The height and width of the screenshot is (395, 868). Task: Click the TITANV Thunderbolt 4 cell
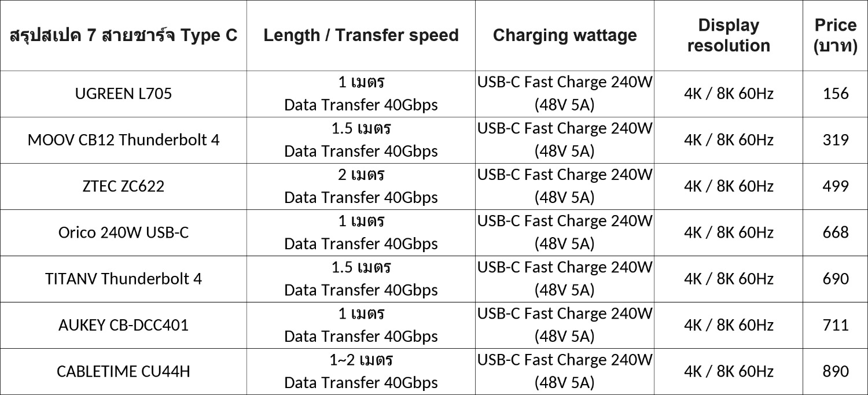[x=123, y=279]
